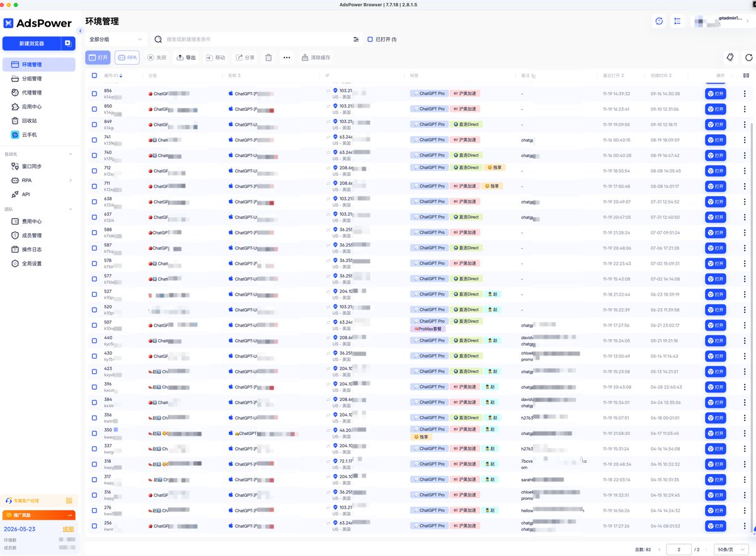Select checkbox for profile 276
The height and width of the screenshot is (556, 756).
click(x=94, y=511)
